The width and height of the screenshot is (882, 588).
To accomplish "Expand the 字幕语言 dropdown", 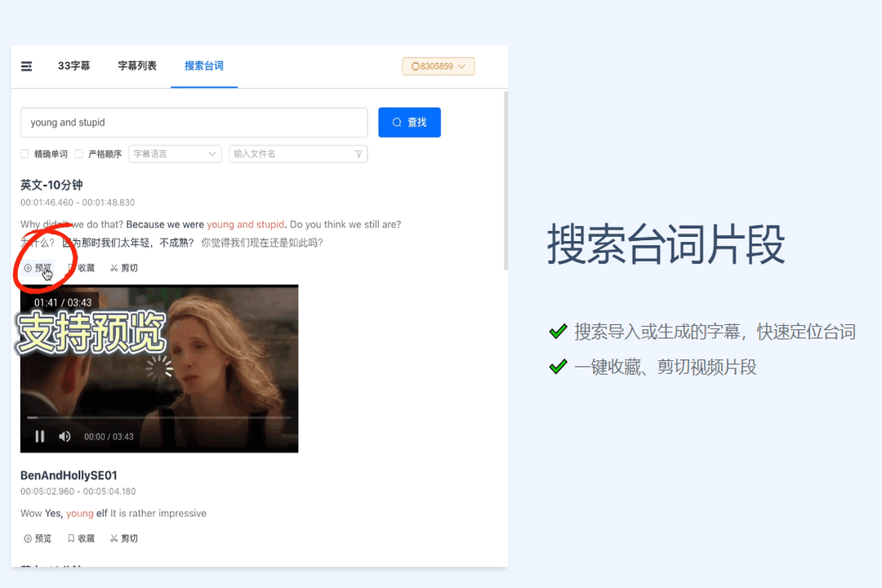I will tap(175, 154).
